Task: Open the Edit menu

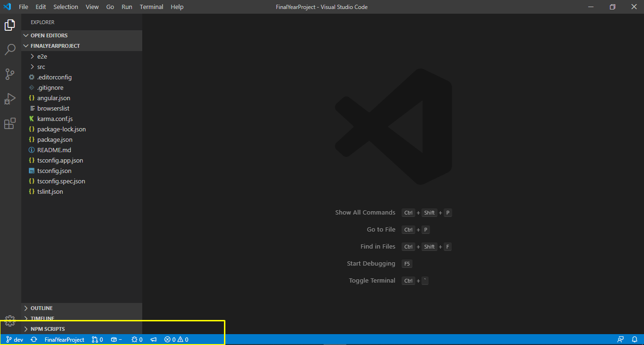Action: point(41,7)
